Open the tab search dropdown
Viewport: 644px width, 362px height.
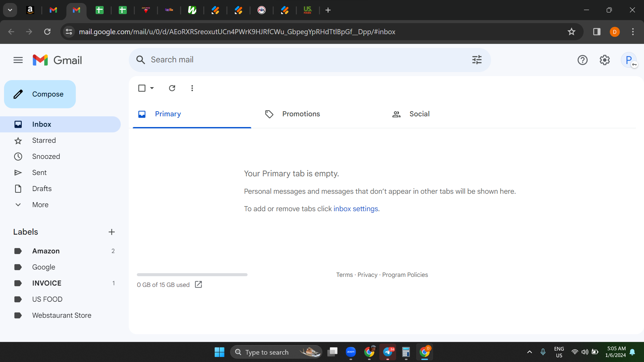tap(10, 10)
